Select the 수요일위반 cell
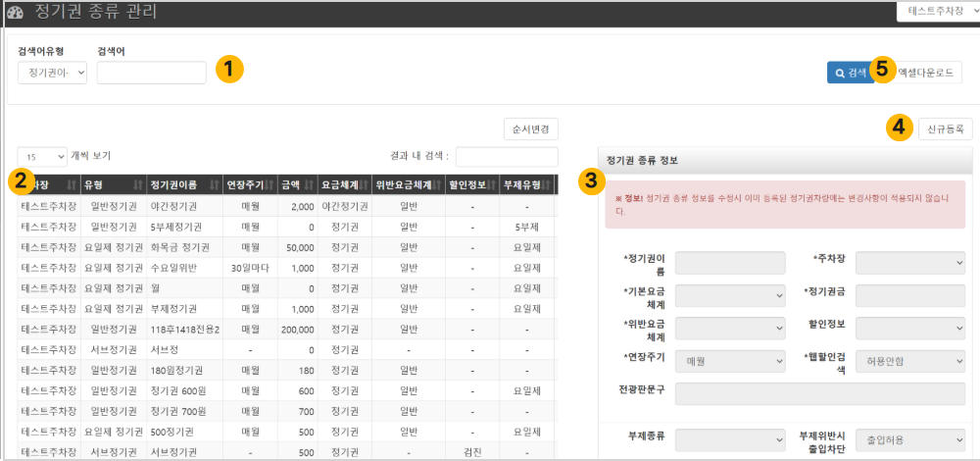 184,268
